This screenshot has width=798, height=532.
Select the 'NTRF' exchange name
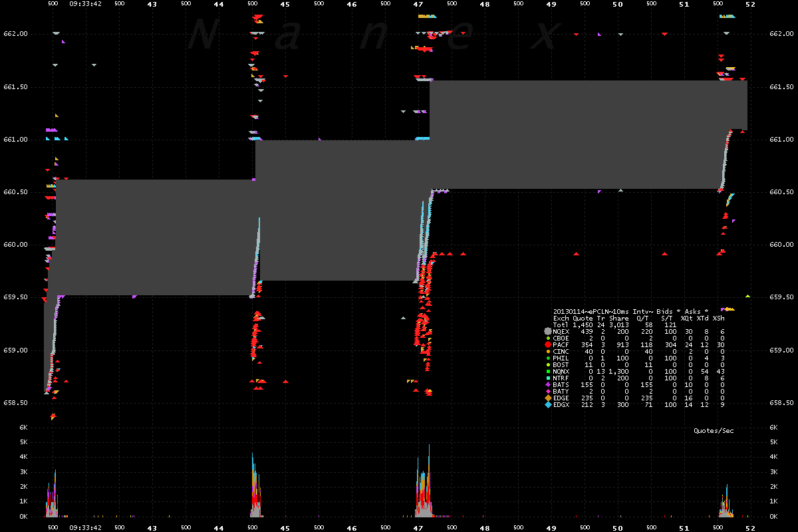561,378
